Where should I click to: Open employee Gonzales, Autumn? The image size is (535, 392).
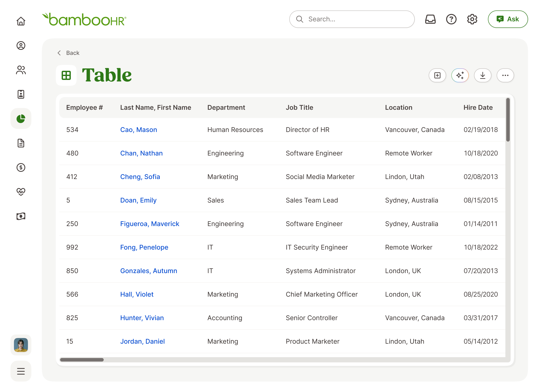[x=149, y=270]
